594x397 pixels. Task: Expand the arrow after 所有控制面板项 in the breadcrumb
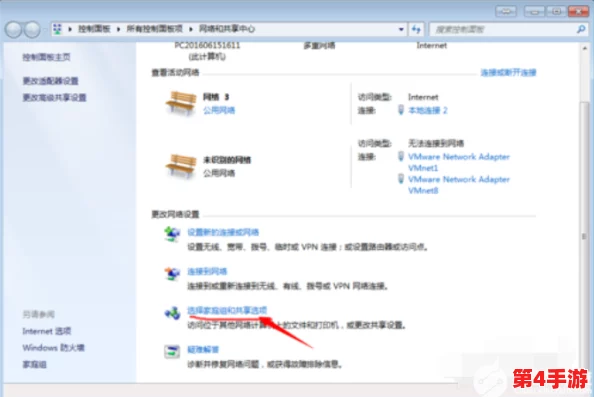pyautogui.click(x=191, y=29)
